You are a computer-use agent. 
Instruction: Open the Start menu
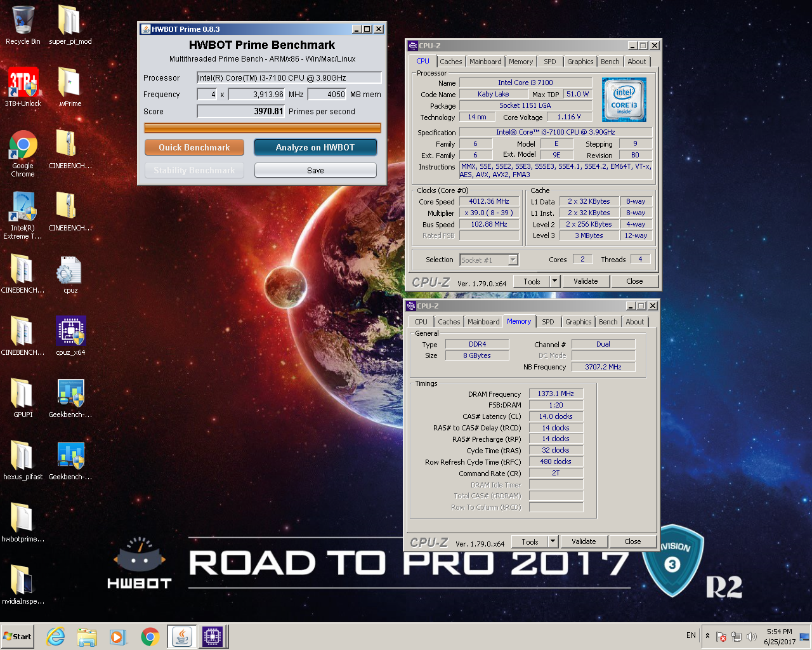[18, 637]
